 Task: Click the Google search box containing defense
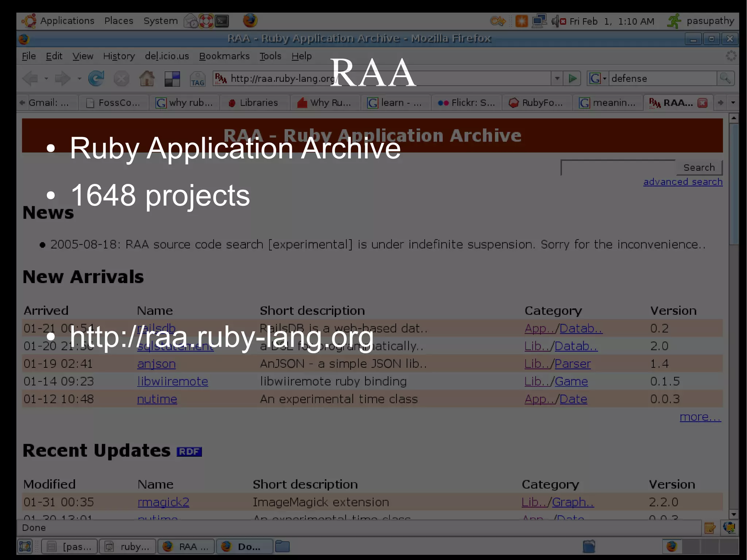(x=662, y=78)
